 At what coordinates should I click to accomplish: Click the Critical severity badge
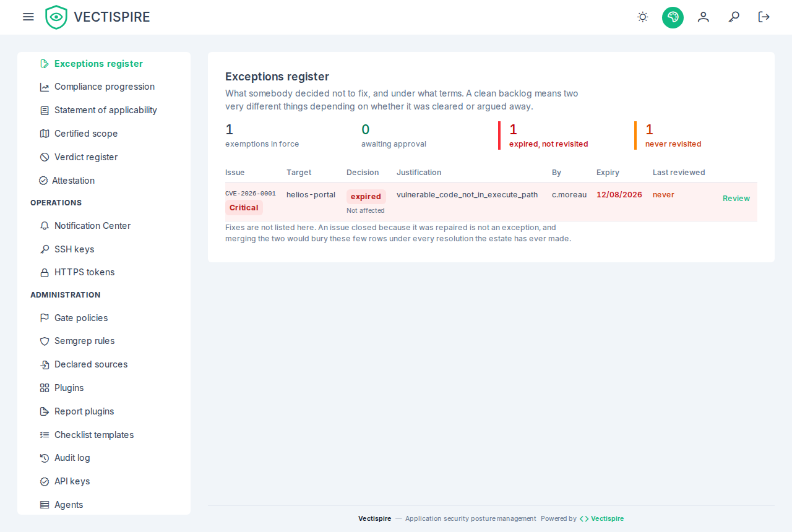[x=244, y=208]
